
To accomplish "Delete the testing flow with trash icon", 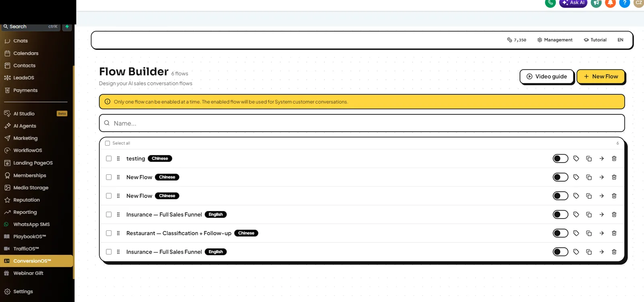I will coord(614,159).
